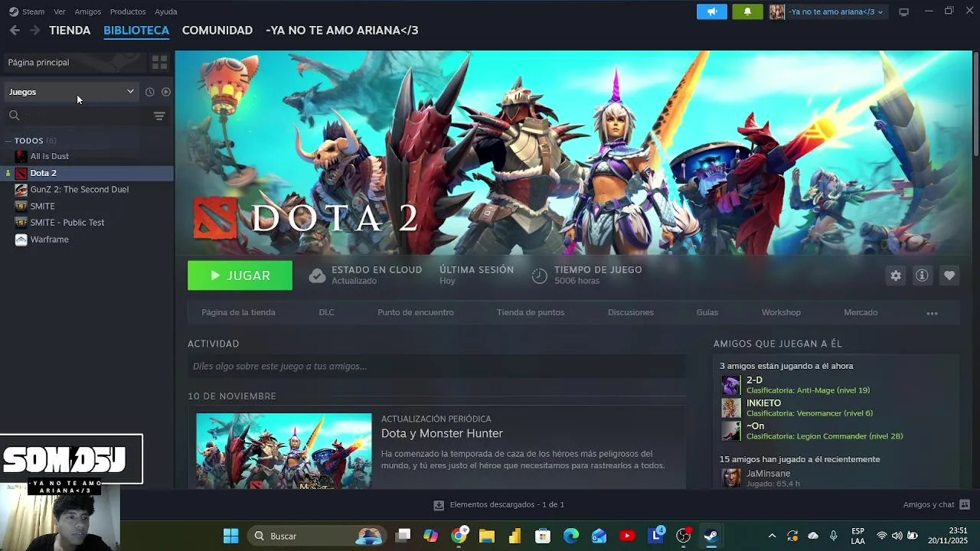The width and height of the screenshot is (980, 551).
Task: Type in the activity post field
Action: pyautogui.click(x=436, y=366)
